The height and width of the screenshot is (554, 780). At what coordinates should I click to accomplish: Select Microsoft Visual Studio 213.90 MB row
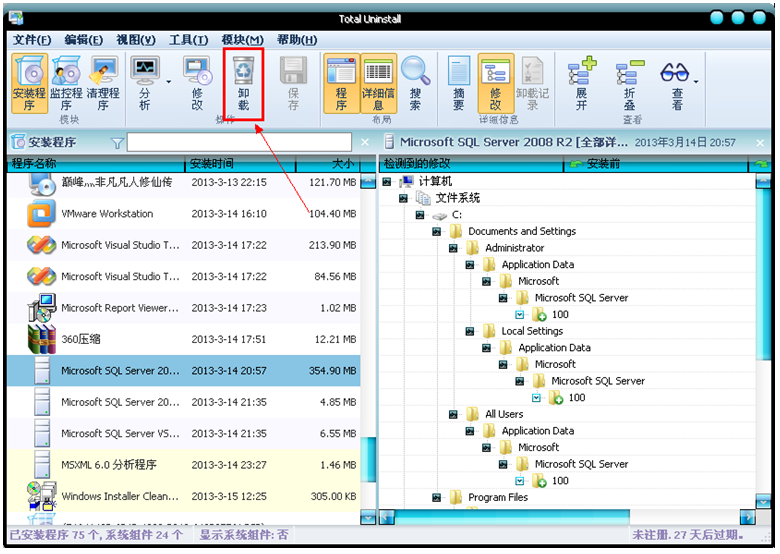tap(184, 245)
